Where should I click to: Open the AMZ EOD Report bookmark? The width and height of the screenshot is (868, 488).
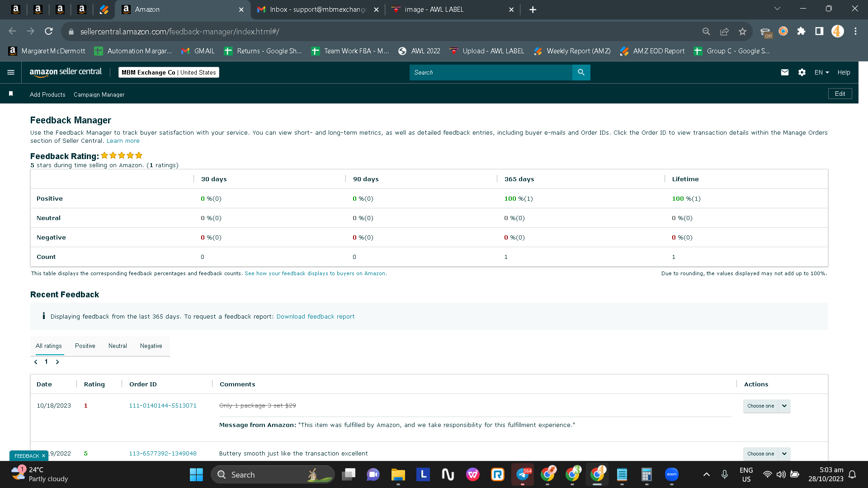click(652, 51)
